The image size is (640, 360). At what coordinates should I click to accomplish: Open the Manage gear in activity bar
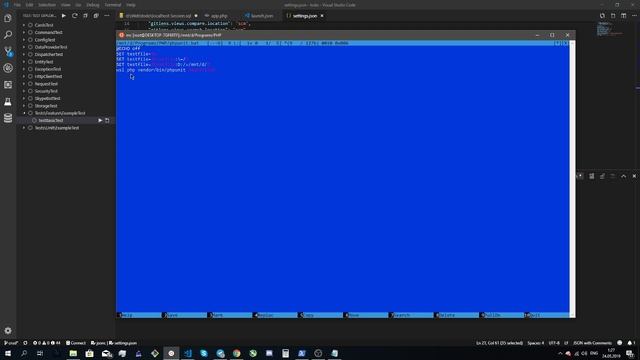(8, 330)
